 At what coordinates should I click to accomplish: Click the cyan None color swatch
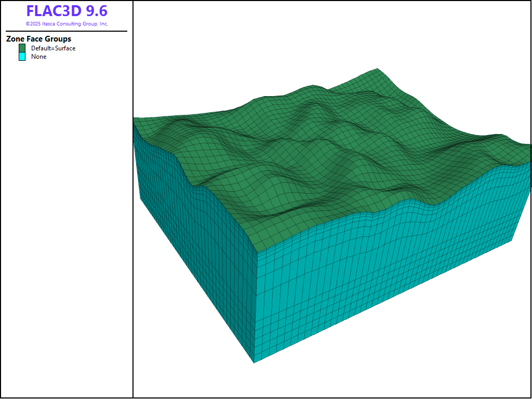point(22,57)
